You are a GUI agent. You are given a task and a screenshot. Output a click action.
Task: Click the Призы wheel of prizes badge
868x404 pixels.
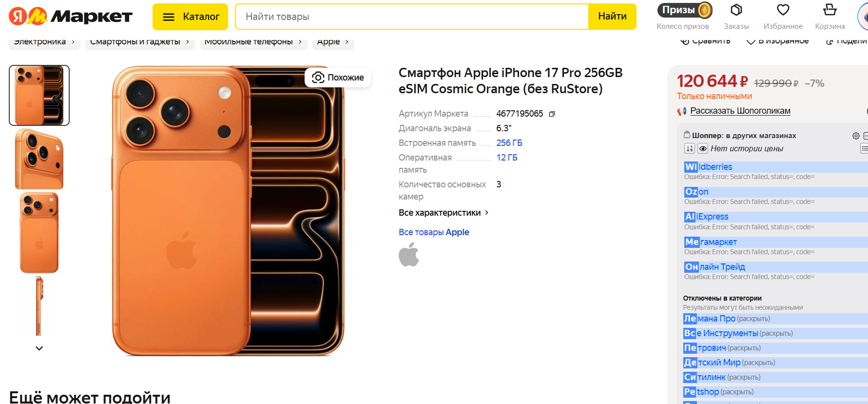point(684,10)
